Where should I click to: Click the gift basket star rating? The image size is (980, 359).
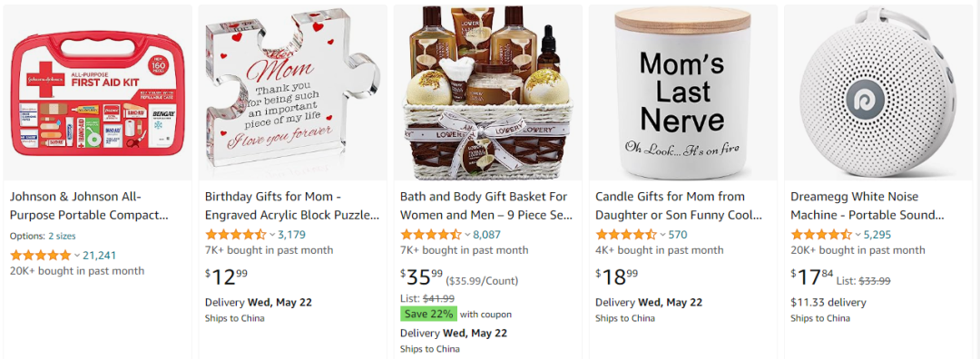click(x=431, y=235)
